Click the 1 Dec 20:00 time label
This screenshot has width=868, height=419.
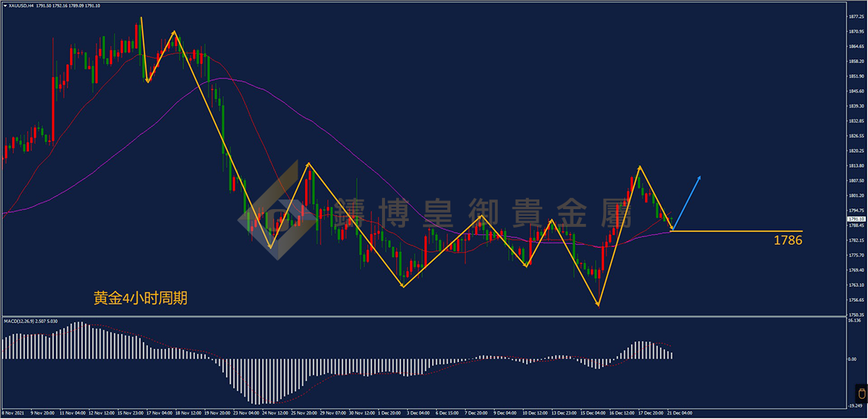389,413
